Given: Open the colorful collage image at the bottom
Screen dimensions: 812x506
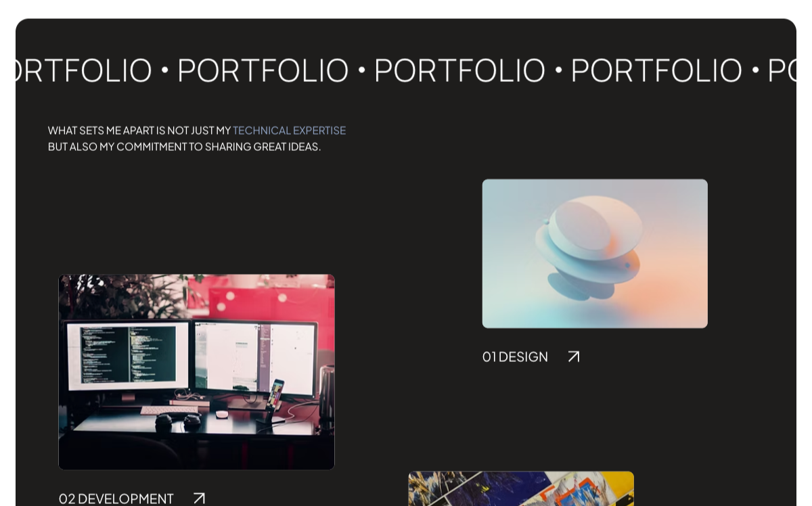Looking at the screenshot, I should click(x=521, y=488).
